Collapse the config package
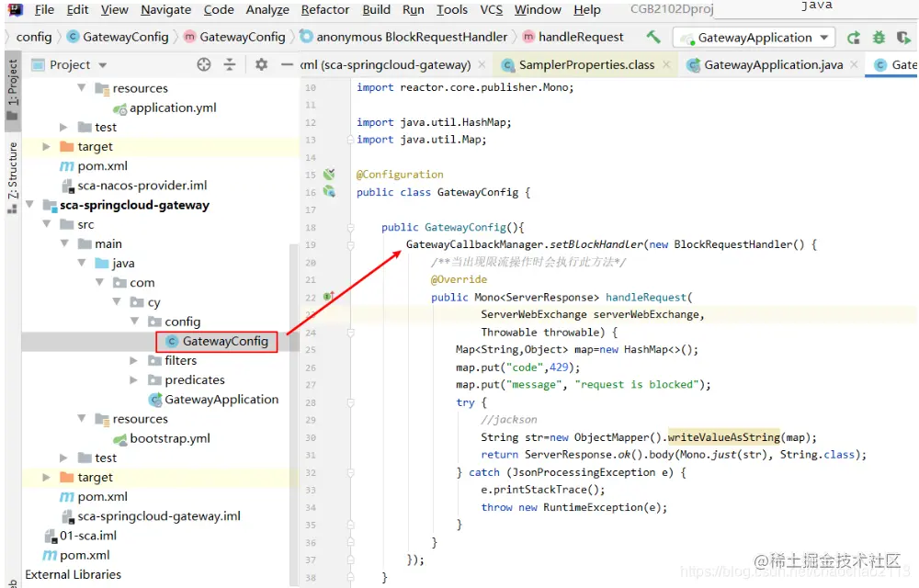The width and height of the screenshot is (919, 588). tap(135, 321)
